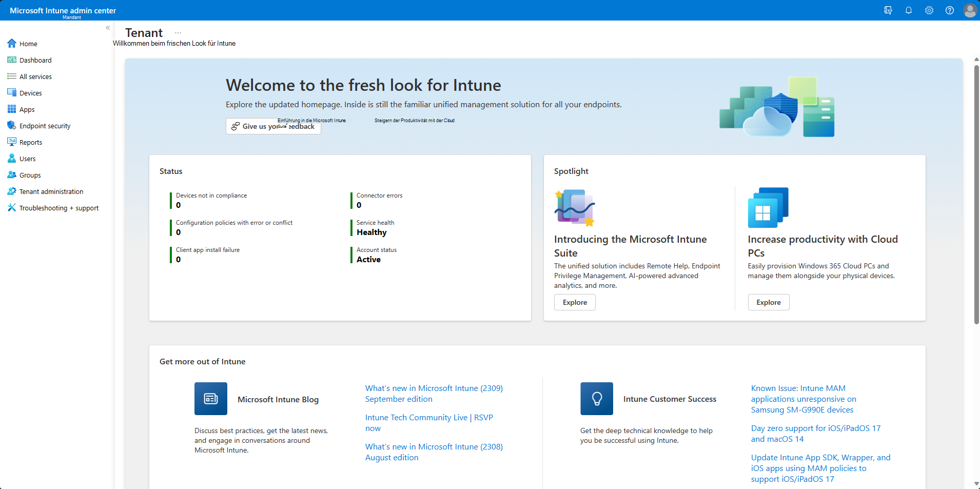Image resolution: width=980 pixels, height=489 pixels.
Task: Open Tenant administration
Action: pos(51,191)
